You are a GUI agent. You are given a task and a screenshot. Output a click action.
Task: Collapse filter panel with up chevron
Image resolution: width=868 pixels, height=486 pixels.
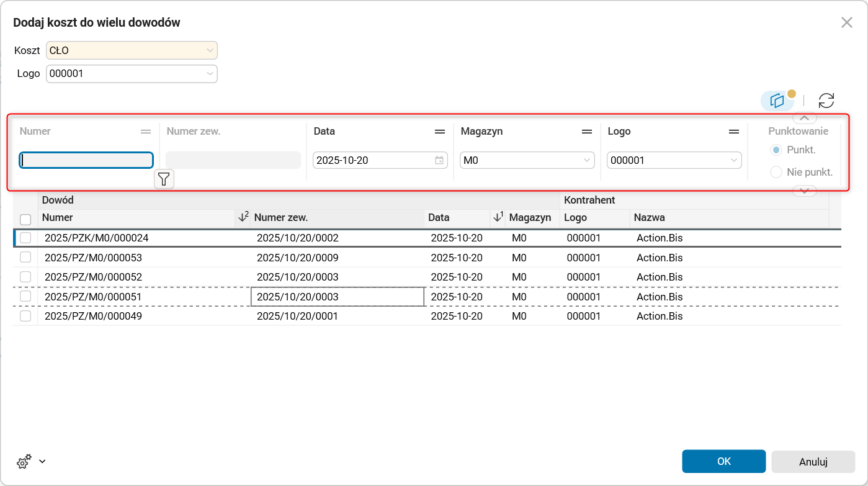tap(804, 117)
